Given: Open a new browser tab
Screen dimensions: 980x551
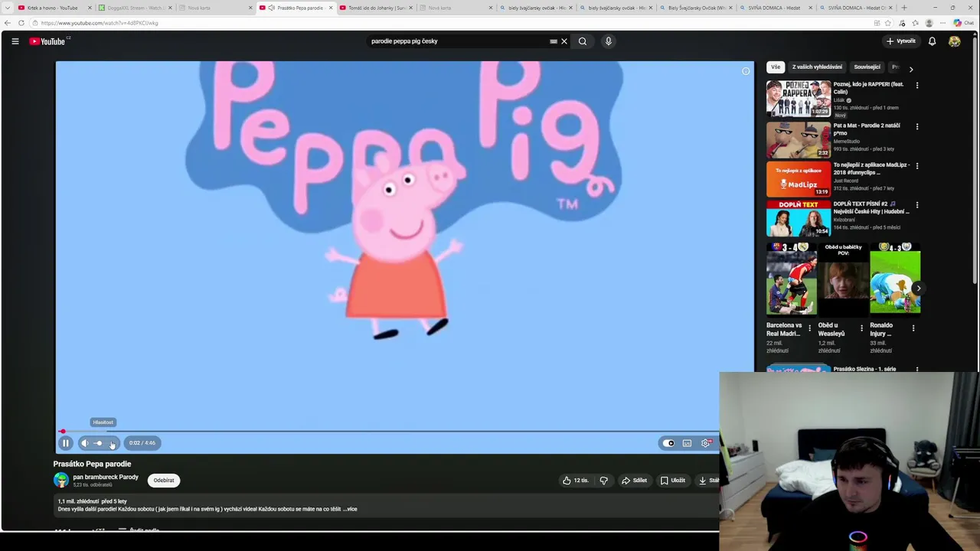Looking at the screenshot, I should click(x=903, y=8).
